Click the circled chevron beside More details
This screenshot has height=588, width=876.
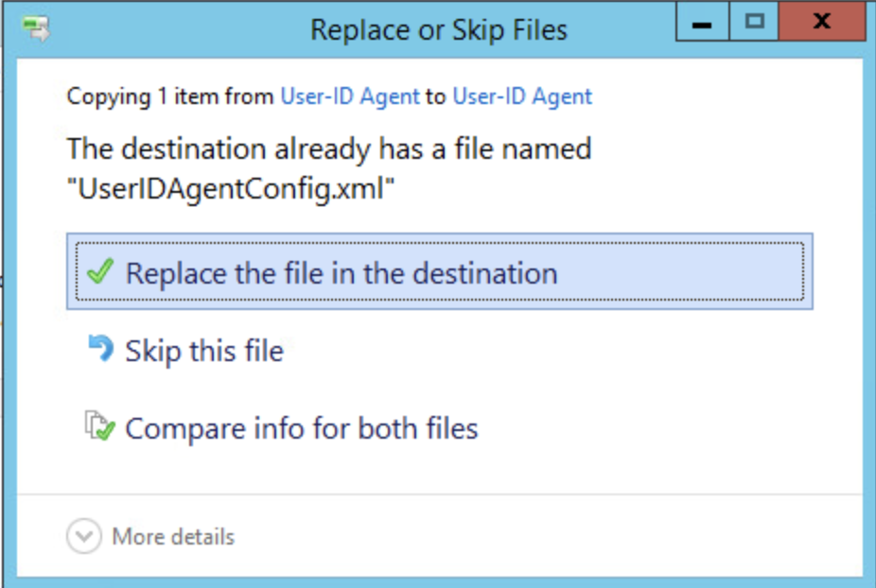pyautogui.click(x=83, y=536)
